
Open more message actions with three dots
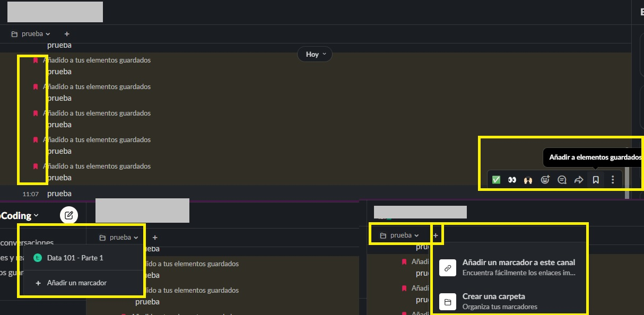point(613,179)
